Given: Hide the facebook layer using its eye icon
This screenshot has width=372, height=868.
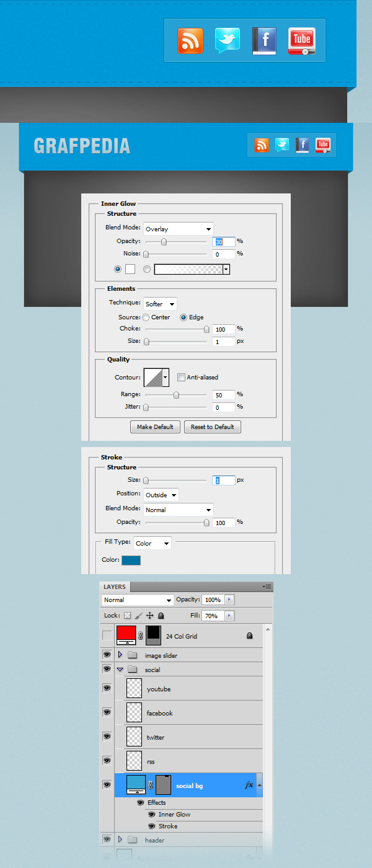Looking at the screenshot, I should coord(107,712).
